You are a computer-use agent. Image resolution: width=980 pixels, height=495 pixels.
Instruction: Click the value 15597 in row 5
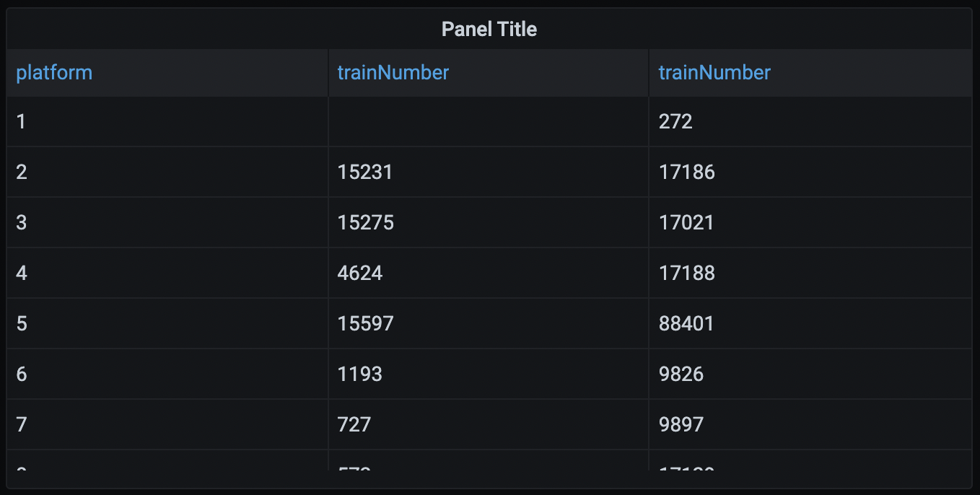(366, 323)
